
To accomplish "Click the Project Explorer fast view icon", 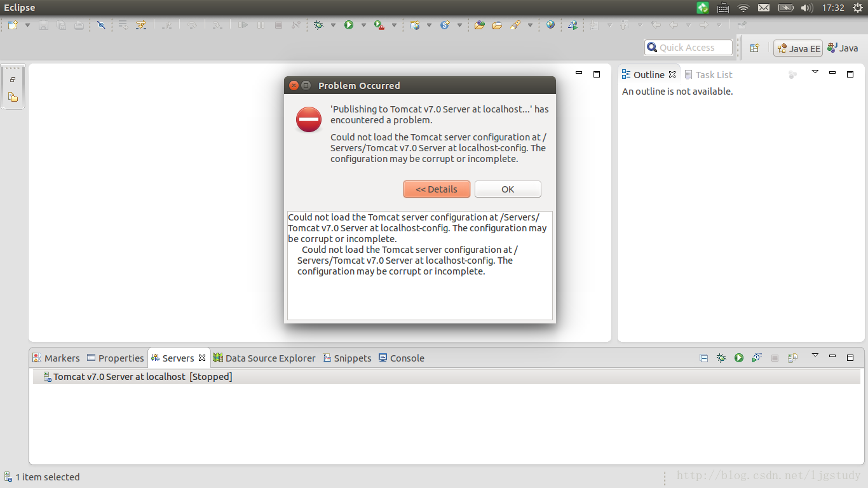I will 13,97.
